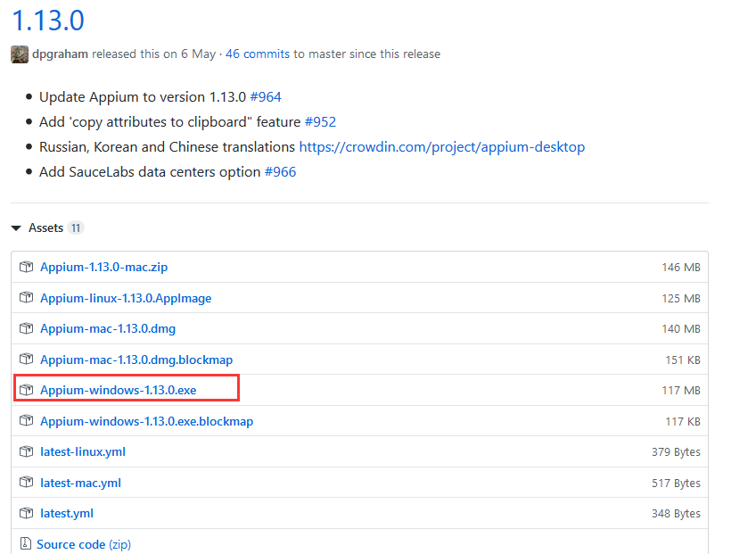Open dpgraham's profile link
This screenshot has height=554, width=756.
click(x=60, y=54)
